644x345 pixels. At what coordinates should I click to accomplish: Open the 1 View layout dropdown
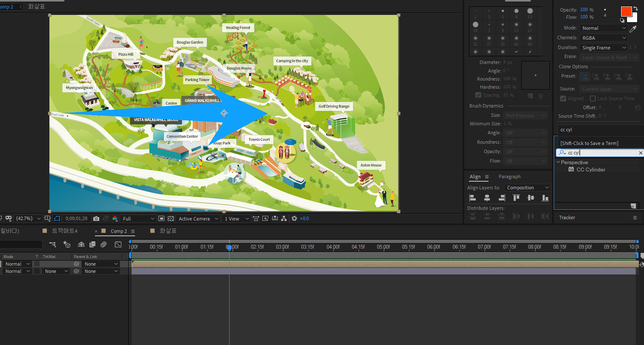coord(237,218)
